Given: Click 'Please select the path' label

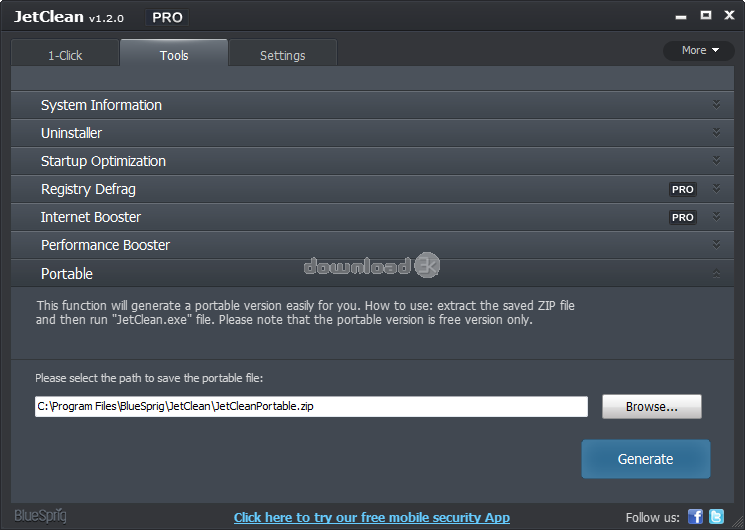Looking at the screenshot, I should tap(149, 378).
